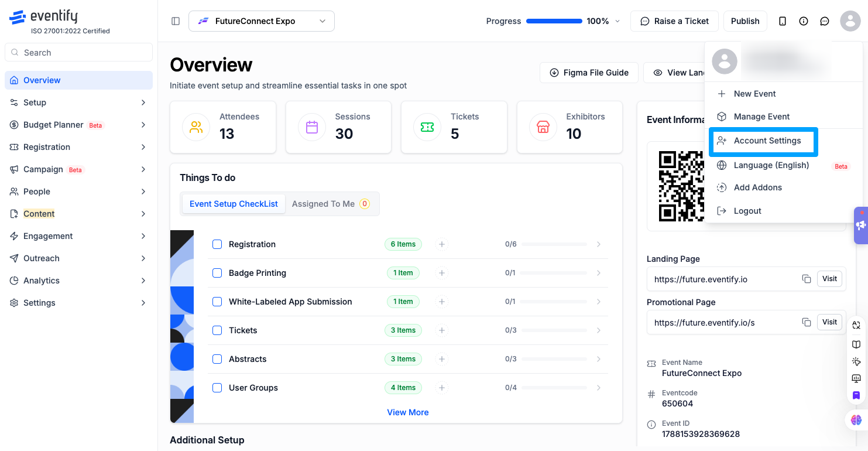Check the Tickets checkbox

217,330
